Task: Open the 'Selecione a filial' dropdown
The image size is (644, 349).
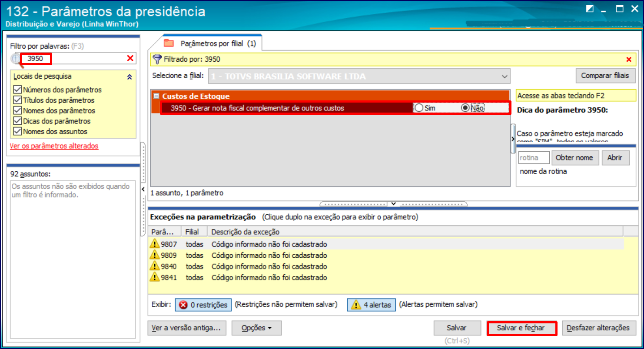Action: pyautogui.click(x=504, y=76)
